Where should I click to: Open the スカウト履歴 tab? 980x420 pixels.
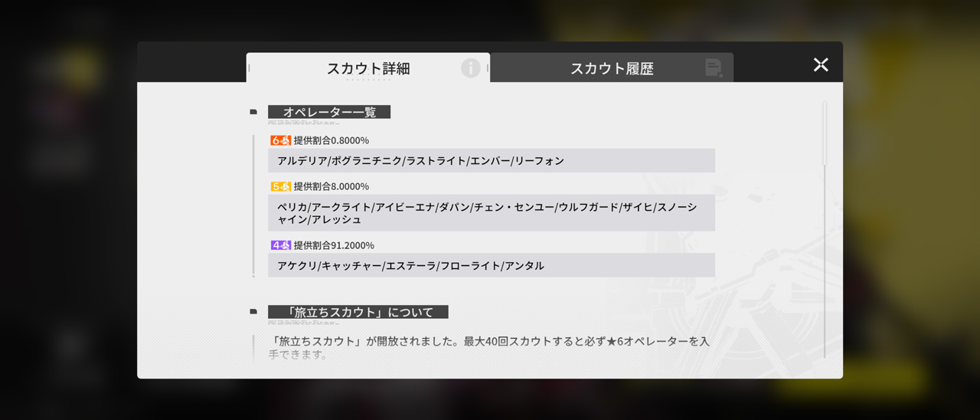pyautogui.click(x=611, y=68)
